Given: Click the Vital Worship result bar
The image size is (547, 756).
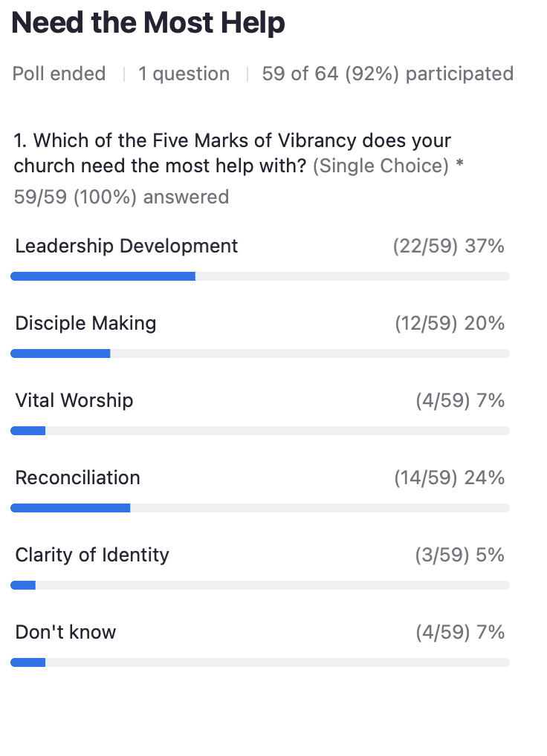Looking at the screenshot, I should 260,431.
